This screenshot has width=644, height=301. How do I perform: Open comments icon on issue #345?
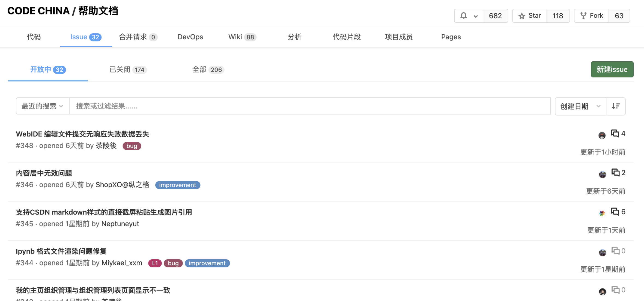pyautogui.click(x=615, y=212)
